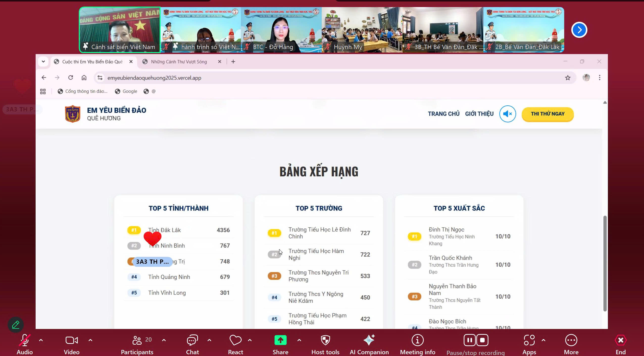Open Host tools shield icon
The width and height of the screenshot is (644, 356).
pos(325,340)
